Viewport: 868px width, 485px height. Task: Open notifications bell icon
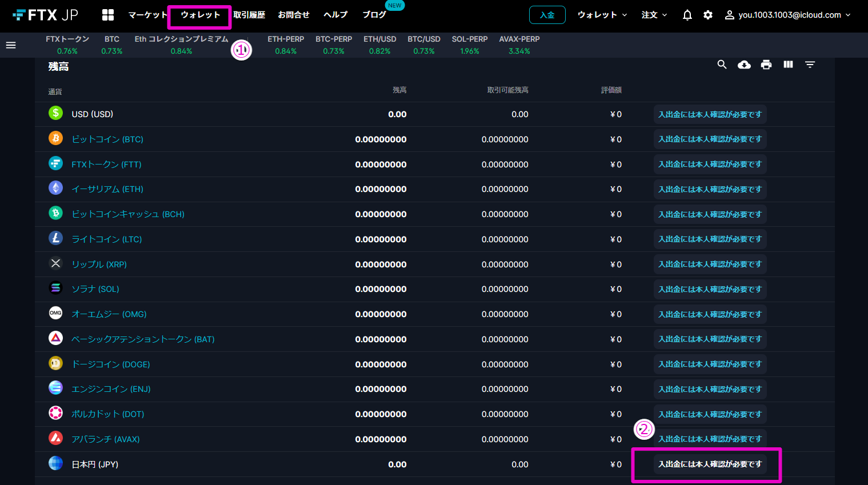(687, 15)
